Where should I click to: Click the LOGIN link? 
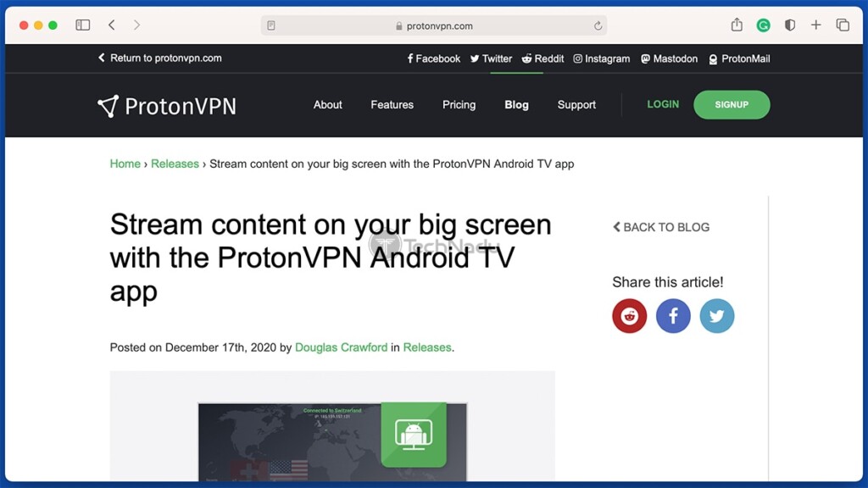point(663,104)
